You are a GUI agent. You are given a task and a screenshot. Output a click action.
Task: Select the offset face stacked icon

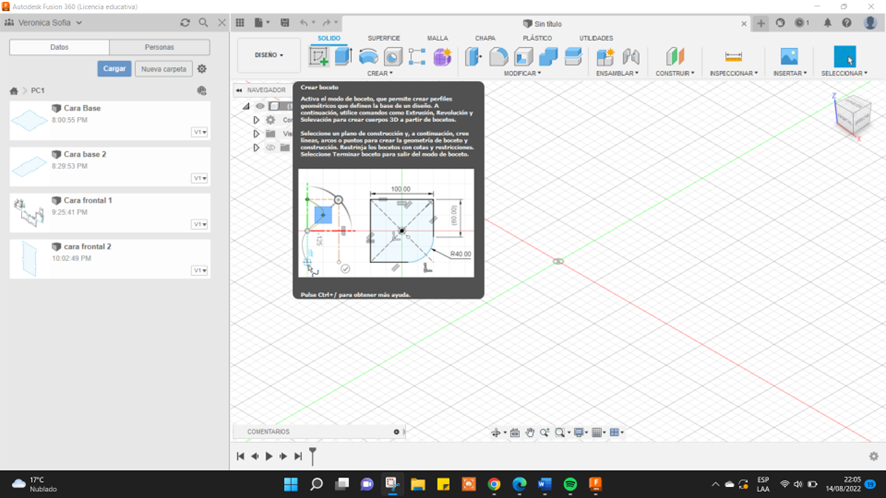(573, 57)
